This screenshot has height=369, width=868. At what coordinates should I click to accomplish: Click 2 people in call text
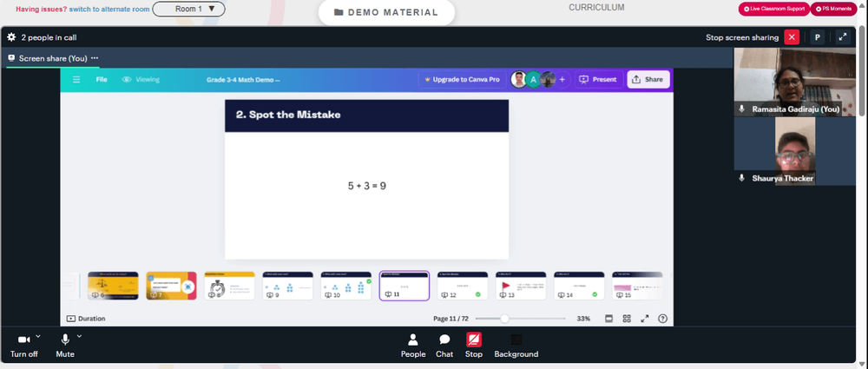(49, 37)
